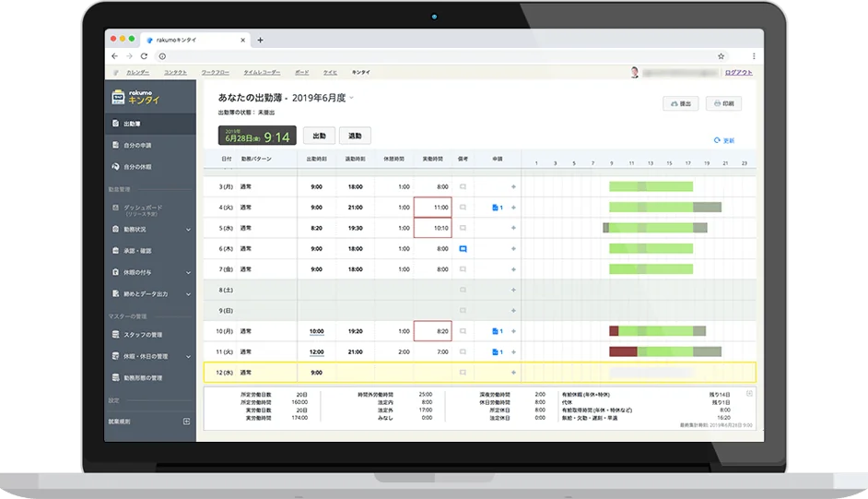Click the highlighted 10:10 work time on 5(水)
Viewport: 868px width, 499px height.
(433, 228)
